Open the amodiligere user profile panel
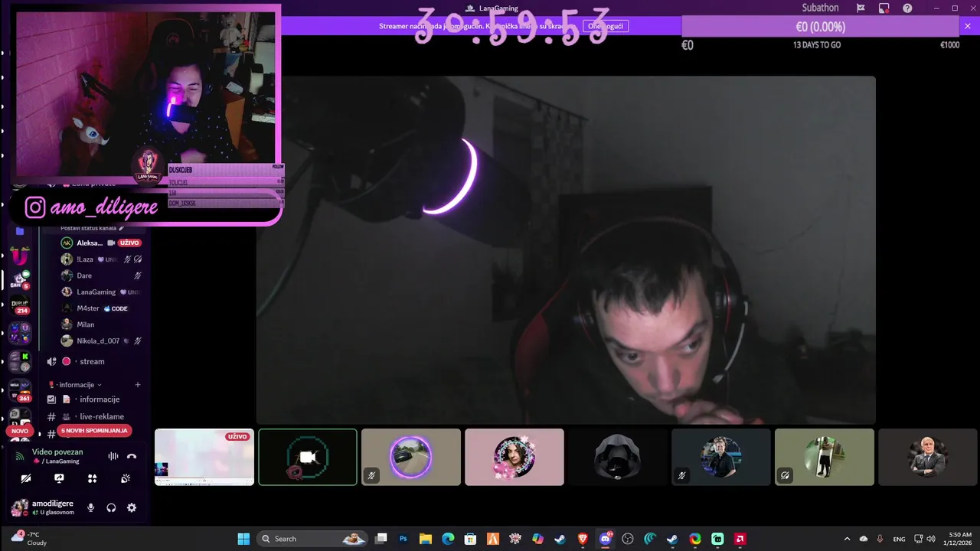The height and width of the screenshot is (551, 980). click(43, 507)
